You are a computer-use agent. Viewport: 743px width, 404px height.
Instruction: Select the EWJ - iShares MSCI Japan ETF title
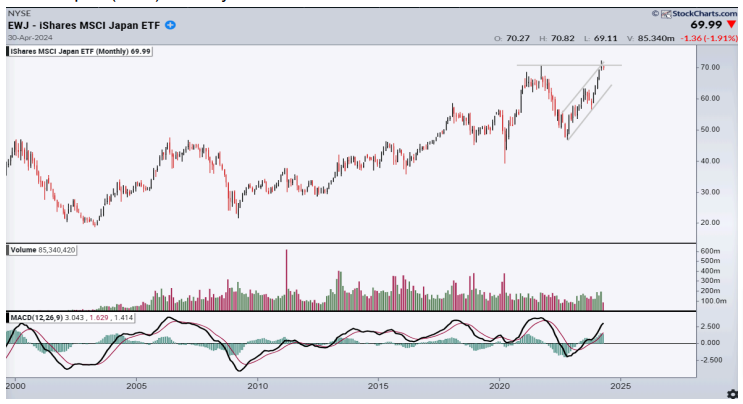(84, 26)
